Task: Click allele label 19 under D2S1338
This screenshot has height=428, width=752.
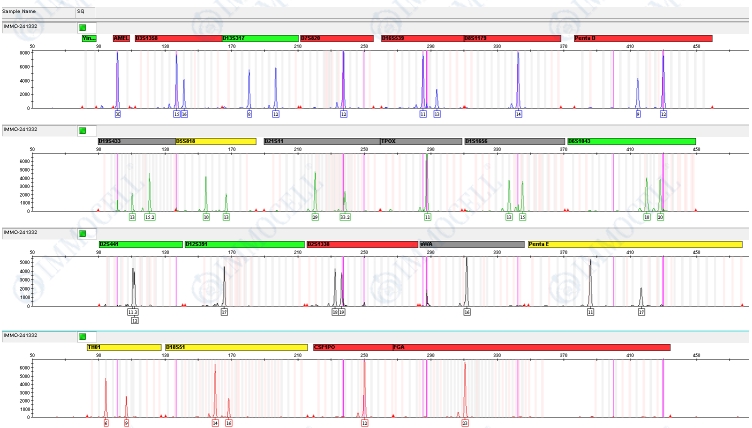Action: 342,312
